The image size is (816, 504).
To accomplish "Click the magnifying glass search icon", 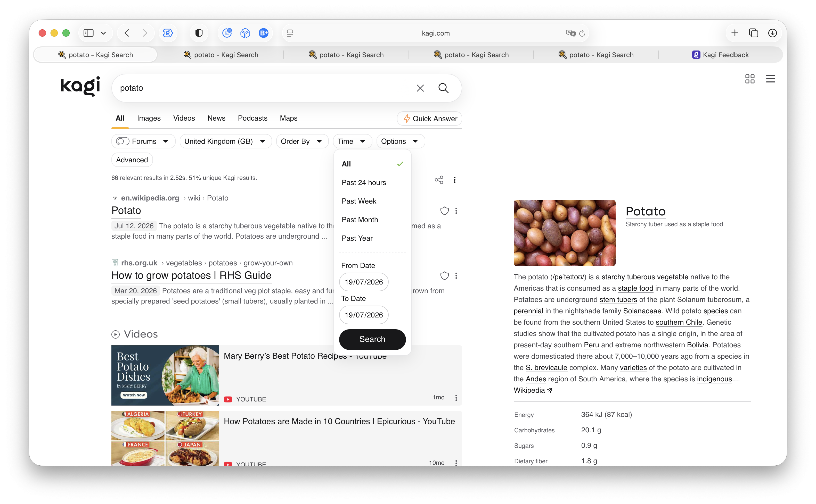I will pos(443,88).
